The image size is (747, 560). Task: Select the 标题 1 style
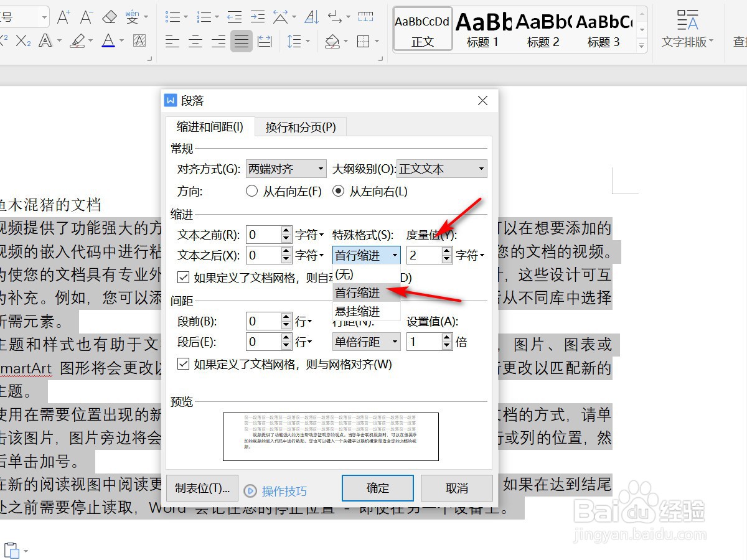click(483, 29)
